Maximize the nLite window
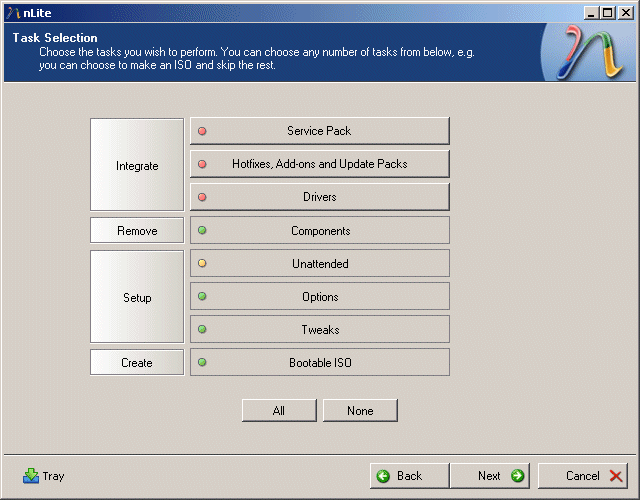Viewport: 640px width, 500px height. [x=607, y=13]
